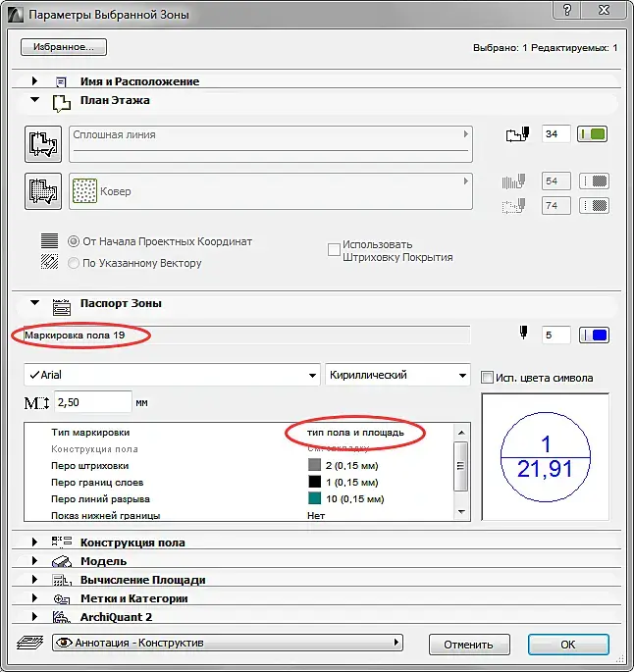634x672 pixels.
Task: Click the parameter list scroll down arrow
Action: click(x=461, y=512)
